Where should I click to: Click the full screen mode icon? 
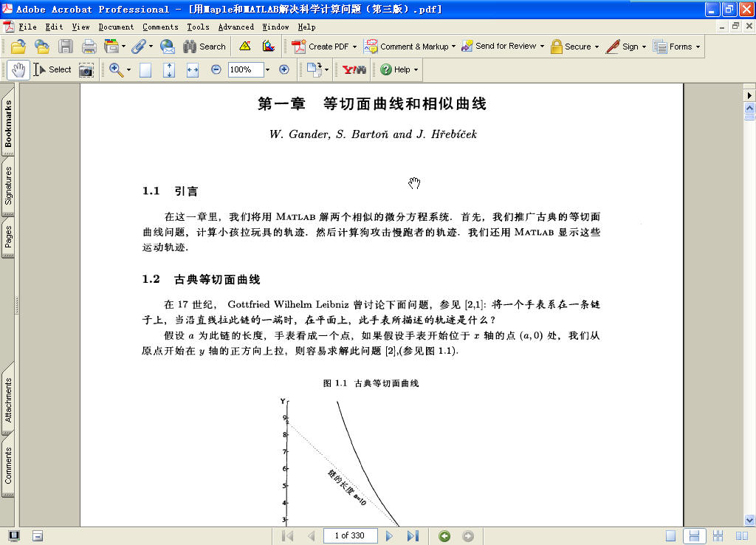point(14,536)
